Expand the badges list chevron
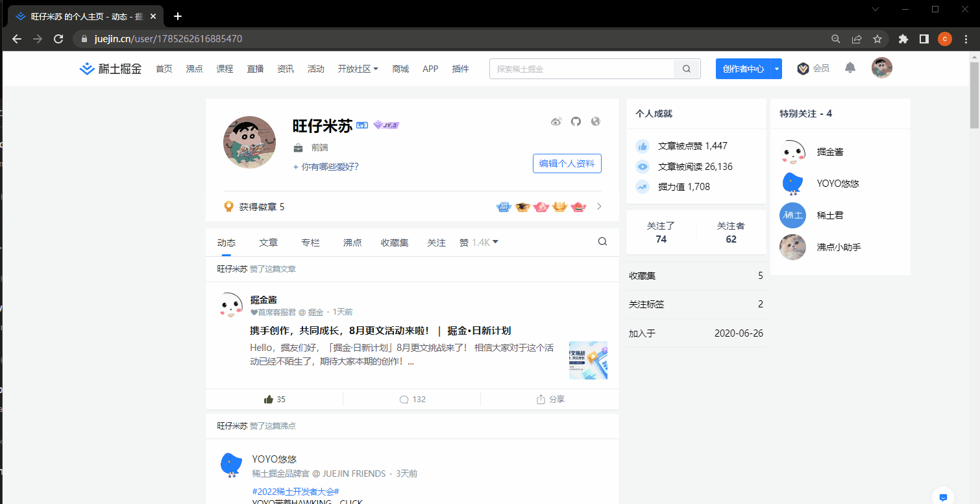980x504 pixels. point(598,207)
